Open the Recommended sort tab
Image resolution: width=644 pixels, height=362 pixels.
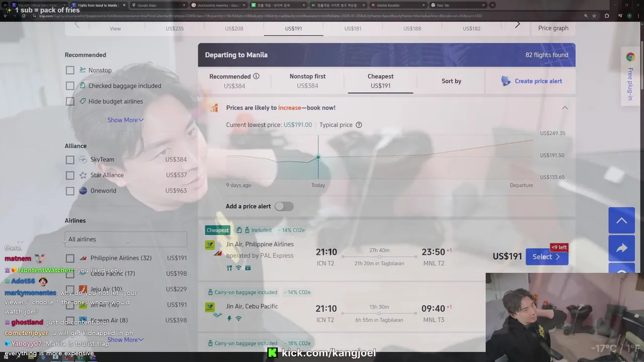point(234,81)
